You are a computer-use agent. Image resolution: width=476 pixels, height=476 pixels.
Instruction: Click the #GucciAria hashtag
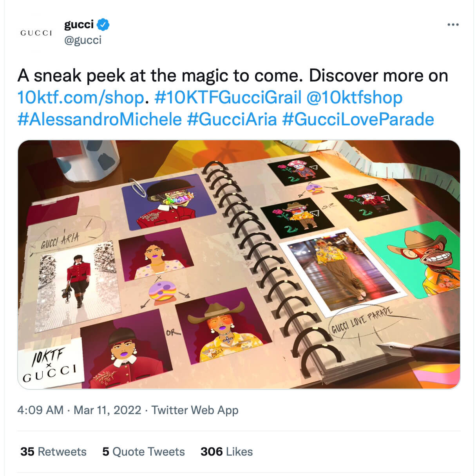[232, 119]
